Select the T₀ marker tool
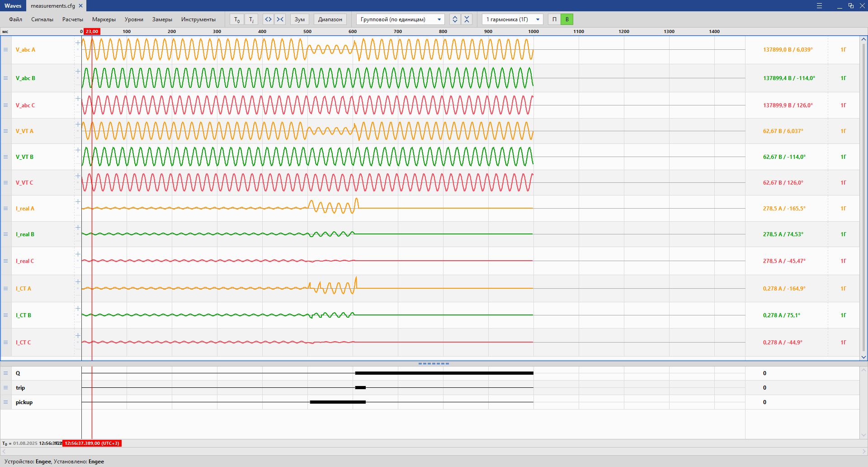The height and width of the screenshot is (467, 868). tap(236, 19)
